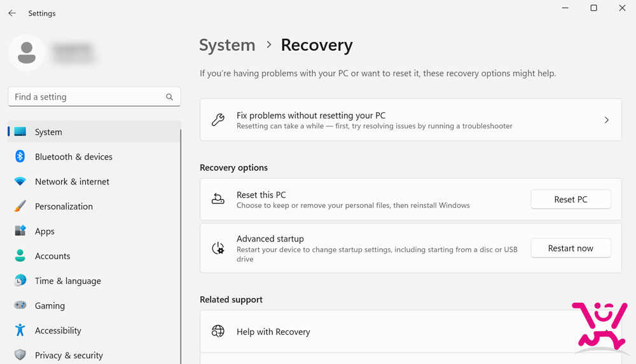Open Accessibility settings
Image resolution: width=636 pixels, height=364 pixels.
[x=94, y=330]
